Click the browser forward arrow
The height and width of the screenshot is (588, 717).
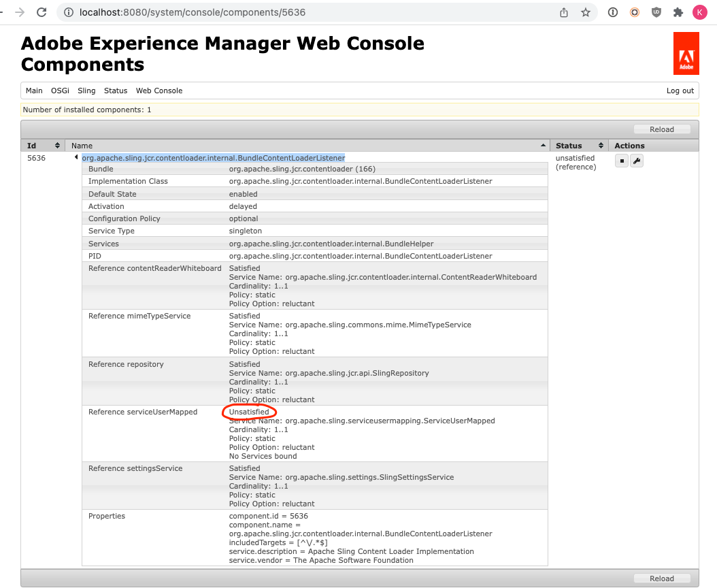[x=20, y=12]
